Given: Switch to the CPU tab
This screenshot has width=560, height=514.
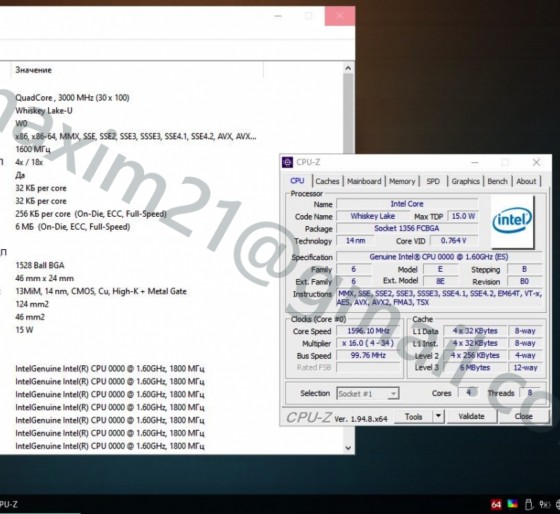Looking at the screenshot, I should tap(297, 181).
